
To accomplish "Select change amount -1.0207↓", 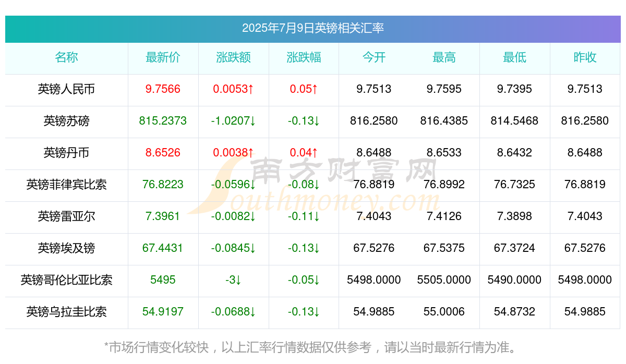I will coord(233,121).
